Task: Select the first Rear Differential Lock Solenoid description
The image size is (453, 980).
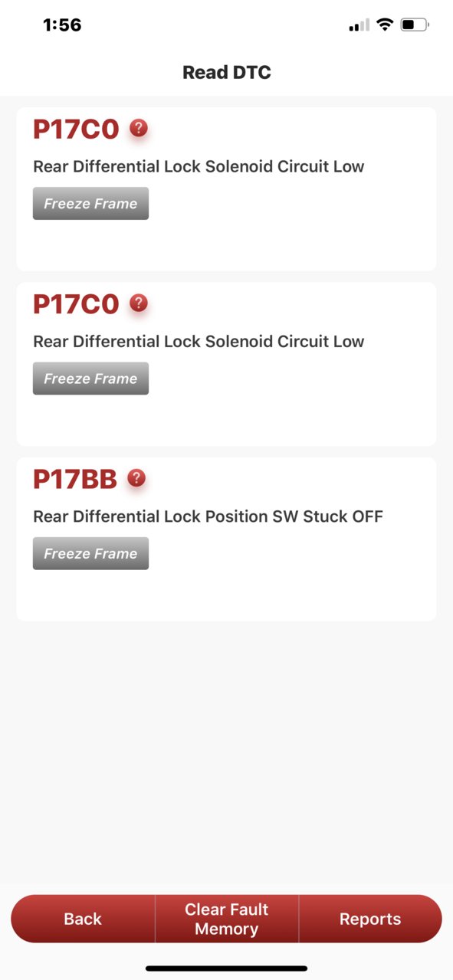Action: (x=199, y=166)
